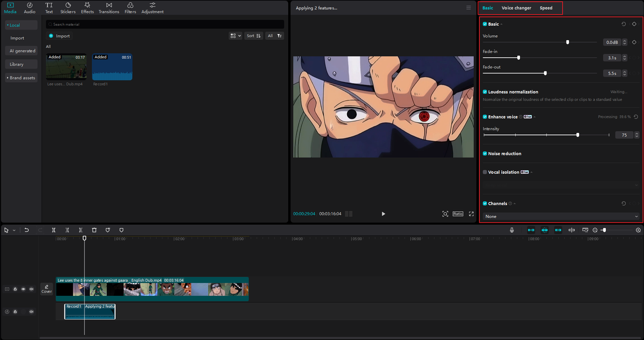This screenshot has height=340, width=644.
Task: Click the trash Delete icon
Action: tap(94, 230)
